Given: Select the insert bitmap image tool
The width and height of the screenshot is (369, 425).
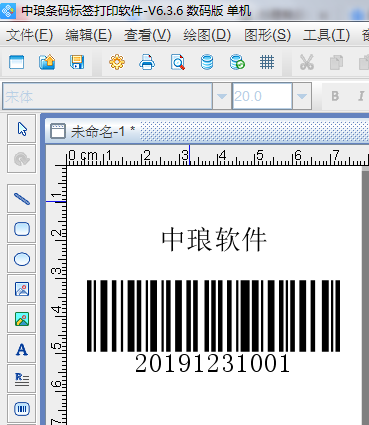Looking at the screenshot, I should (x=22, y=289).
